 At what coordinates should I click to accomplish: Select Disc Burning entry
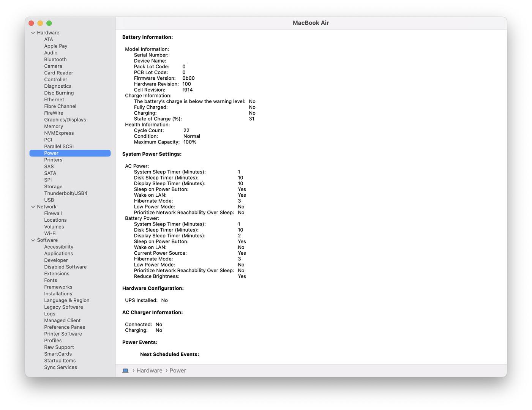click(59, 93)
